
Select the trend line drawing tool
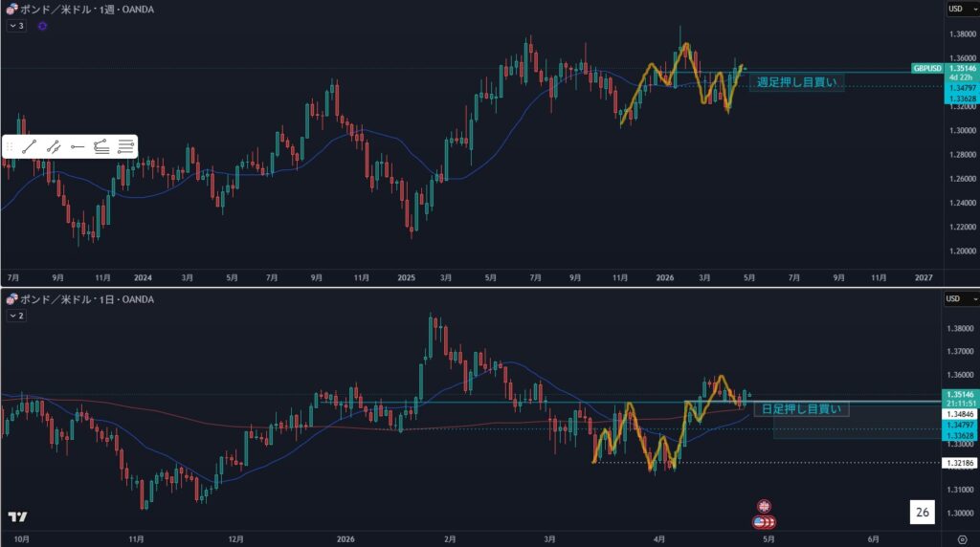(x=31, y=146)
